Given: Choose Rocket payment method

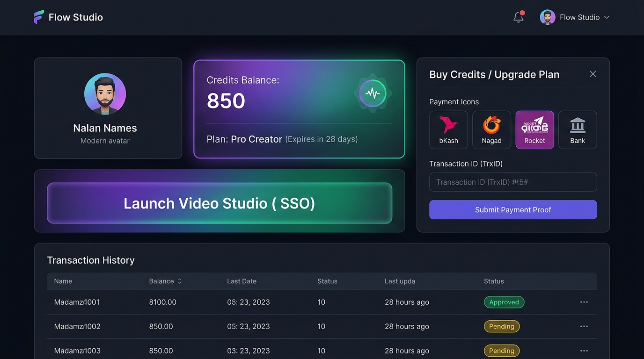Looking at the screenshot, I should point(534,130).
